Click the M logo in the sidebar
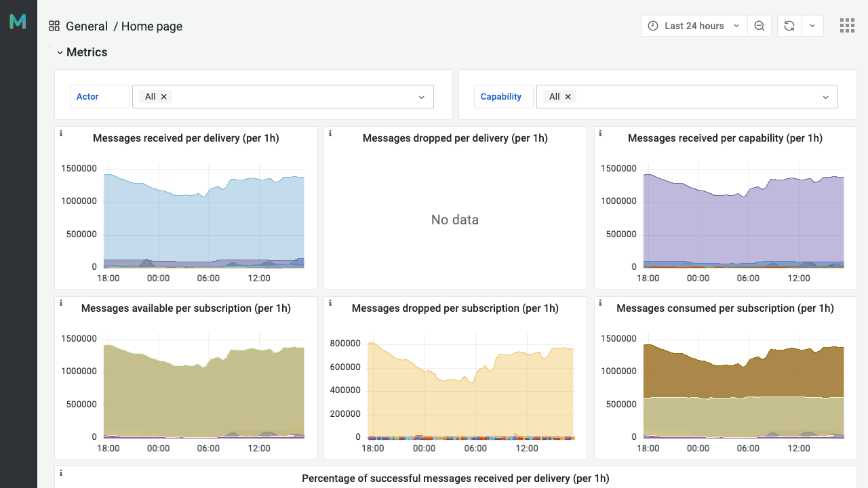This screenshot has height=488, width=868. click(18, 22)
